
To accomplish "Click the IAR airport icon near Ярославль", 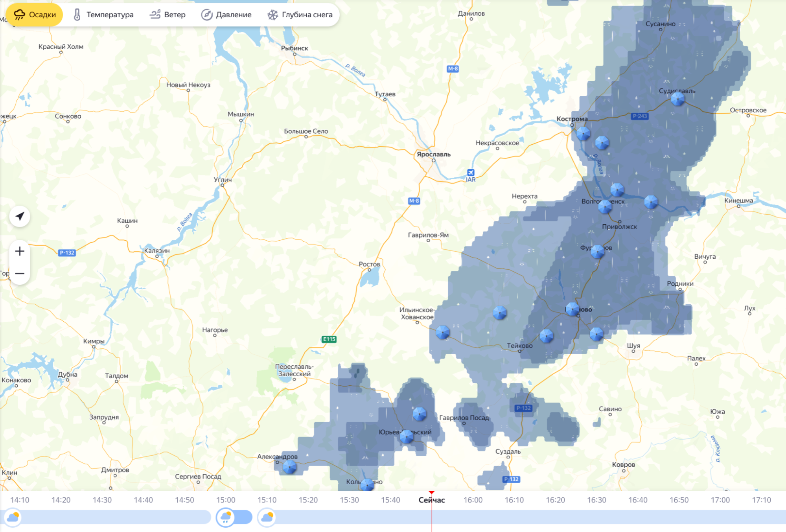I will [x=470, y=173].
